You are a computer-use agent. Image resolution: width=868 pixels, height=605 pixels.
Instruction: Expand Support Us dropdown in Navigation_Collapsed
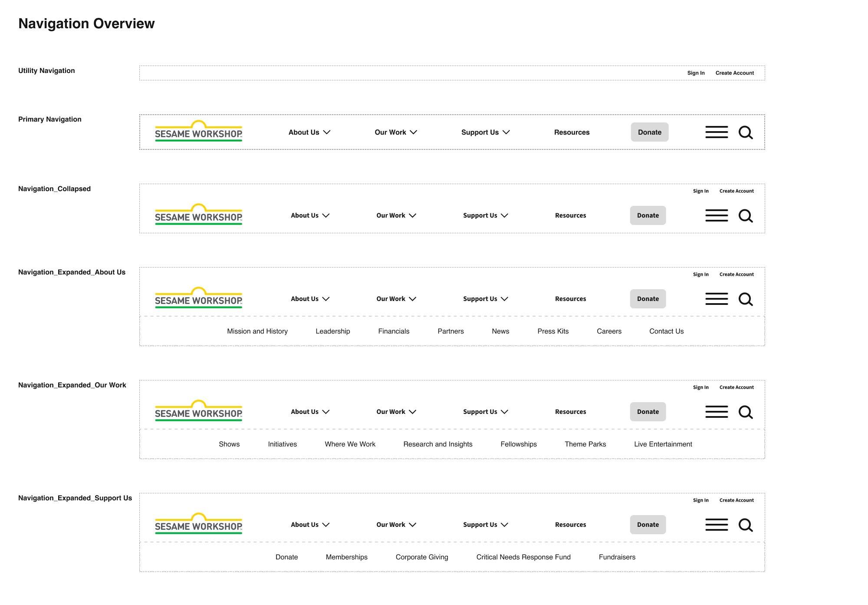click(486, 215)
